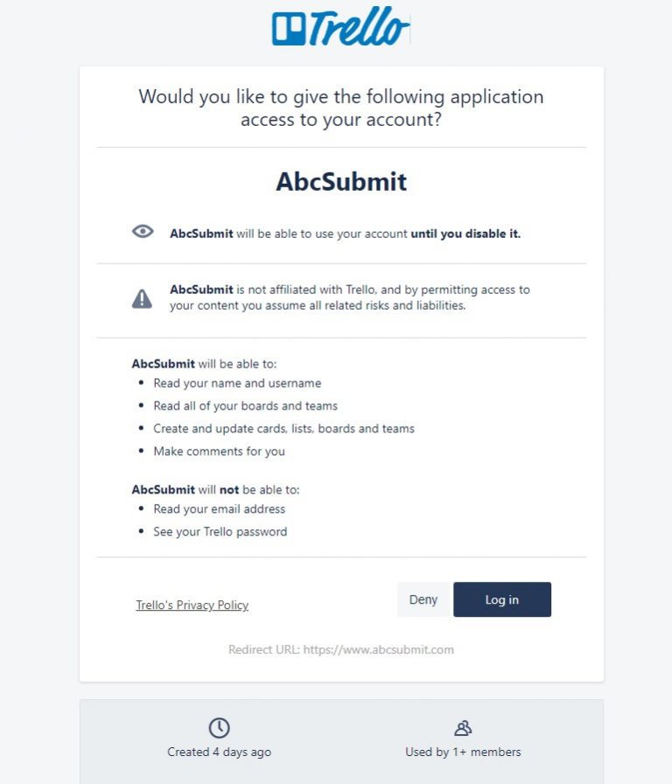Select the AbcSubmit application heading
Viewport: 672px width, 784px height.
coord(340,182)
